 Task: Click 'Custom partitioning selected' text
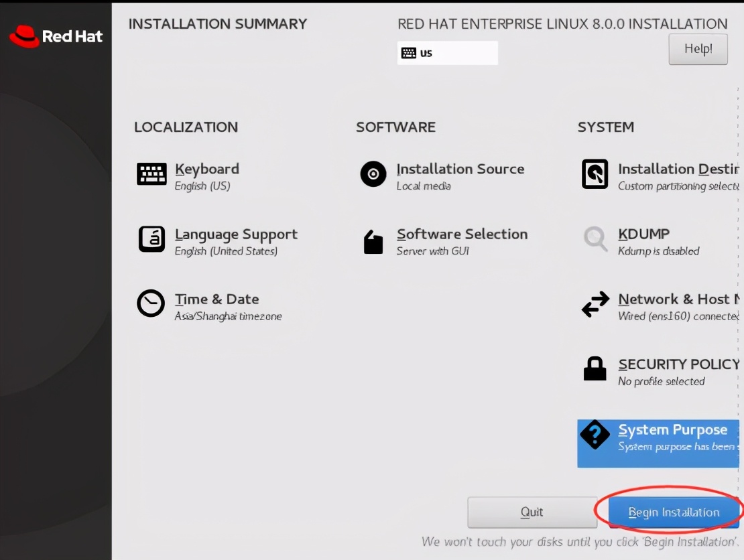(678, 186)
